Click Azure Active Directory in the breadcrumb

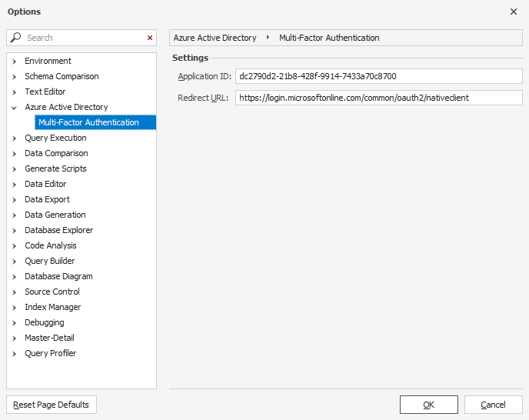coord(215,38)
